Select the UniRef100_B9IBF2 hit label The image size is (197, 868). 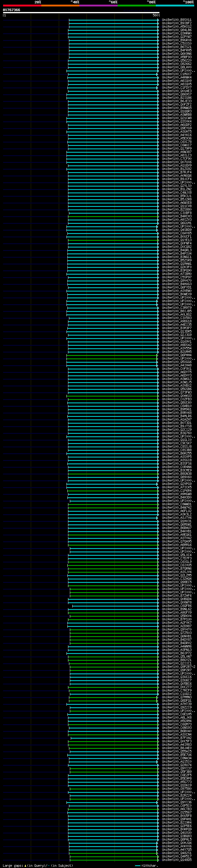tap(177, 23)
